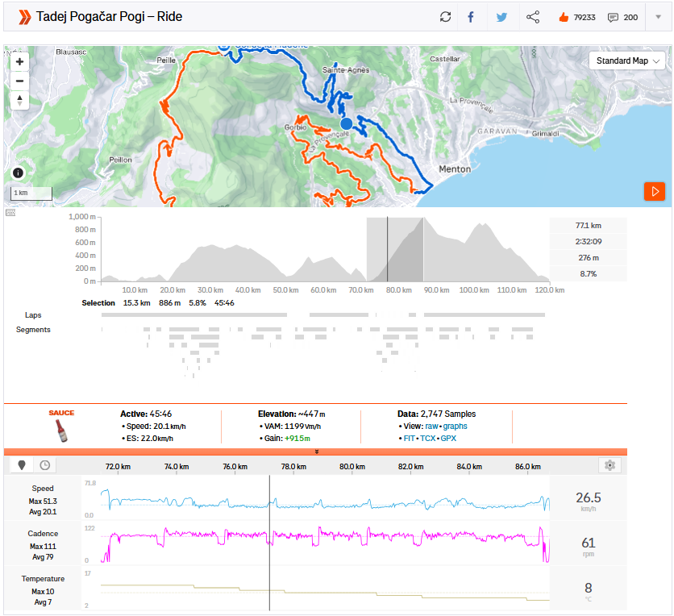Open the graph settings gear

click(610, 465)
